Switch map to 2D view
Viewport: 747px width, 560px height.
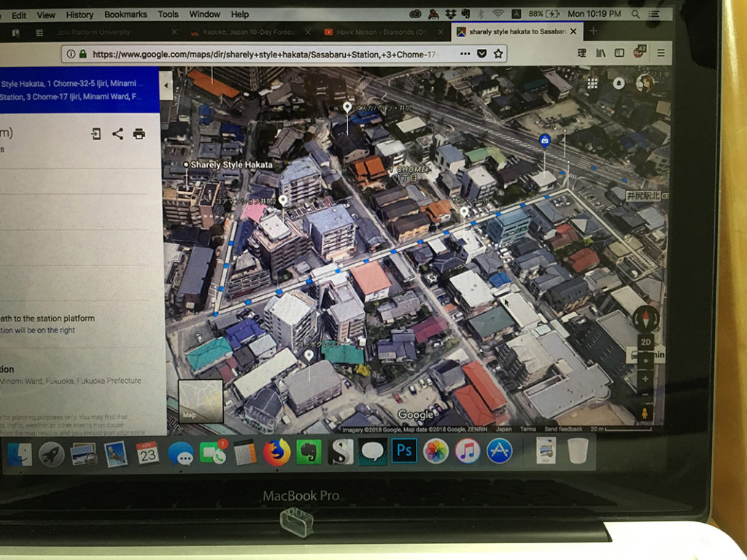coord(646,342)
